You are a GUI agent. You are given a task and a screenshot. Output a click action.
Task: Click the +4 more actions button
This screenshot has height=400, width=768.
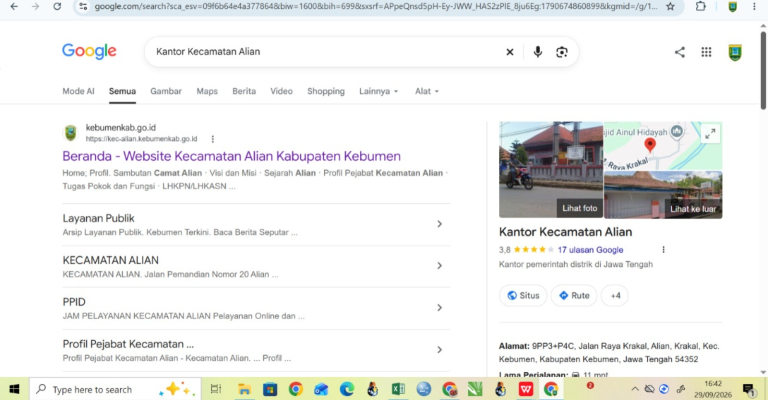coord(615,296)
